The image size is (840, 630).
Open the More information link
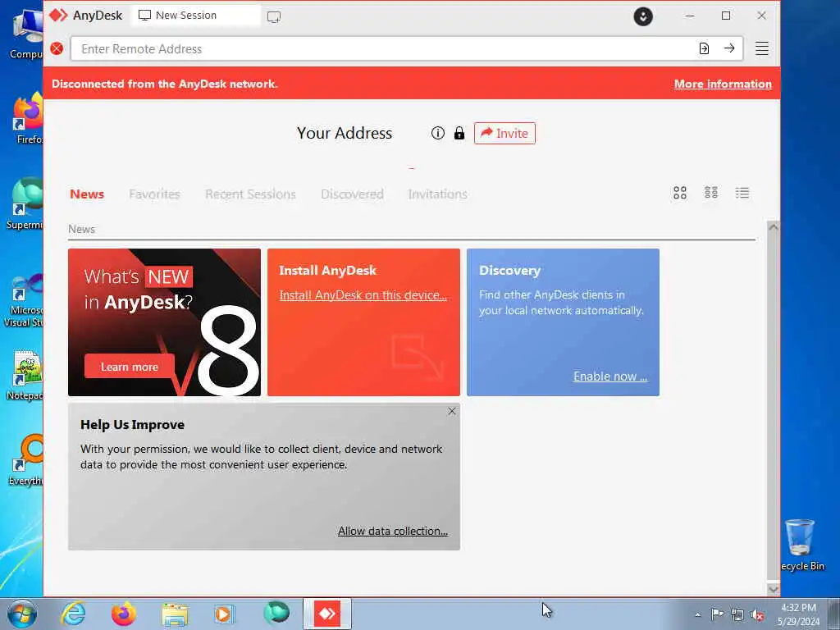coord(723,84)
